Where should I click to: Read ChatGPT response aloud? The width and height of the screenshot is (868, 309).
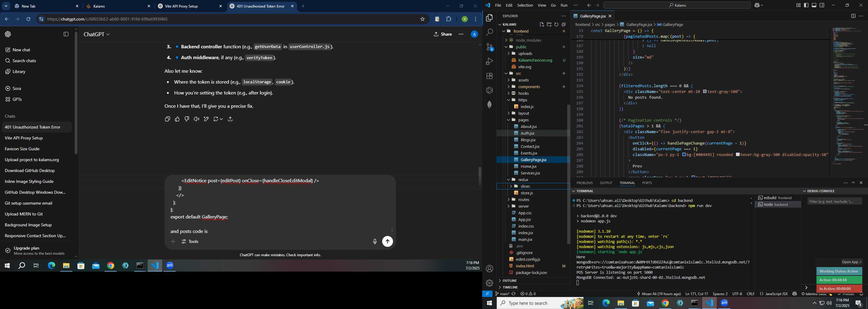197,119
